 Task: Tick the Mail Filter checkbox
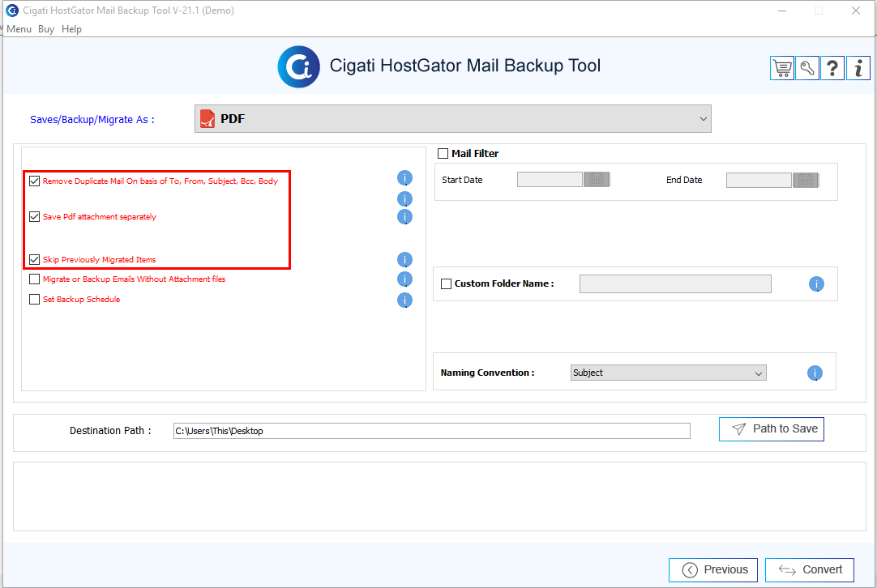coord(443,154)
